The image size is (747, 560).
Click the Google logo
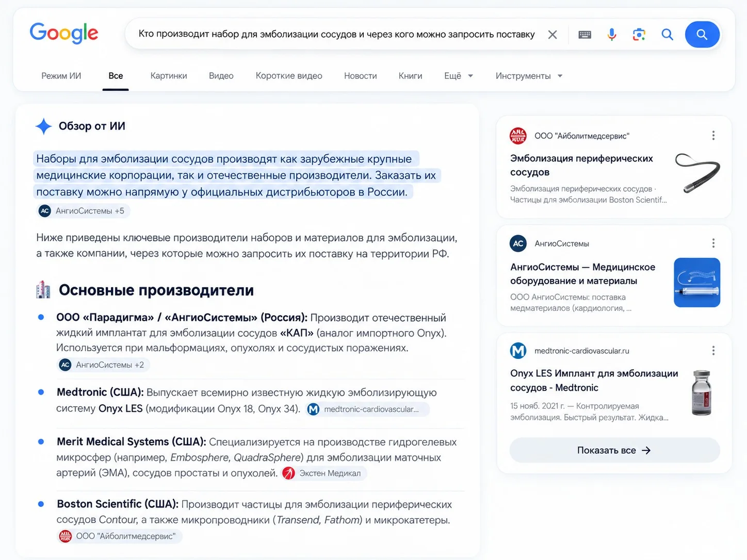point(64,34)
